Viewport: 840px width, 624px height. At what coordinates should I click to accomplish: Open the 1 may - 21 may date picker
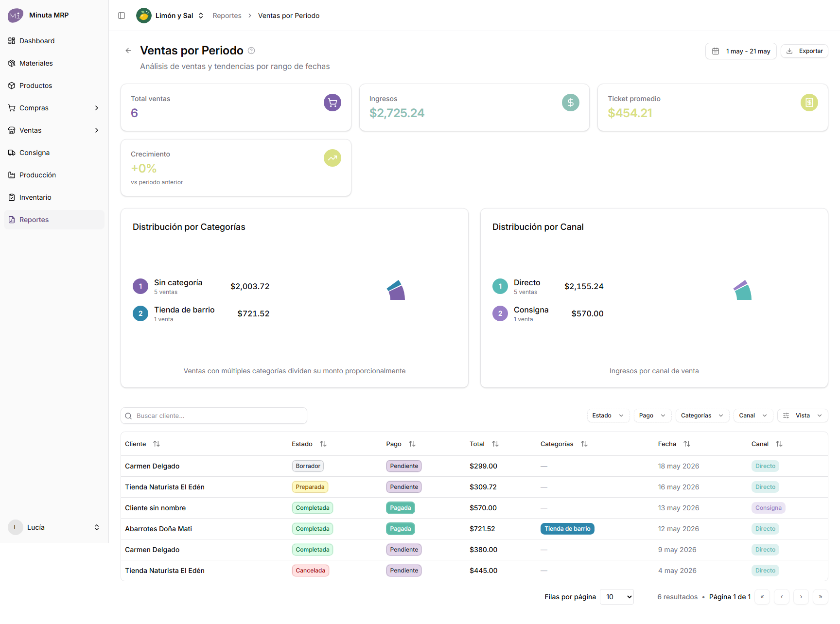click(x=741, y=51)
